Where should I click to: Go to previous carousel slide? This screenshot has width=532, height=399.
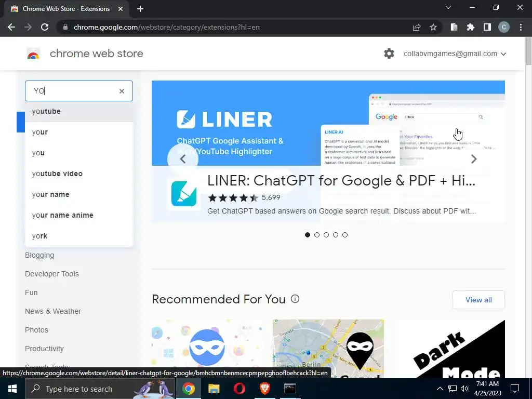tap(183, 159)
